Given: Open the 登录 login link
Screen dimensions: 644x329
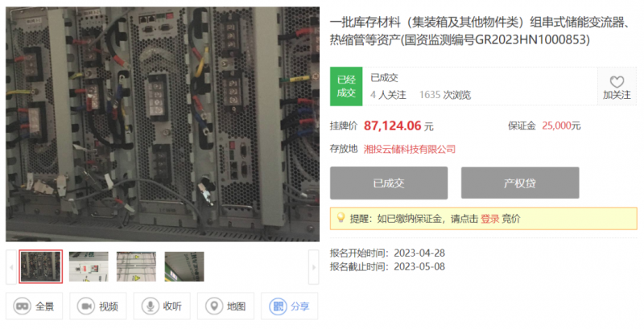Looking at the screenshot, I should 490,219.
